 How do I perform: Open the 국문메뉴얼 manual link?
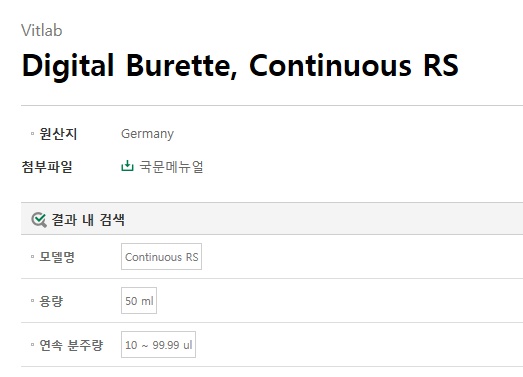pos(171,166)
